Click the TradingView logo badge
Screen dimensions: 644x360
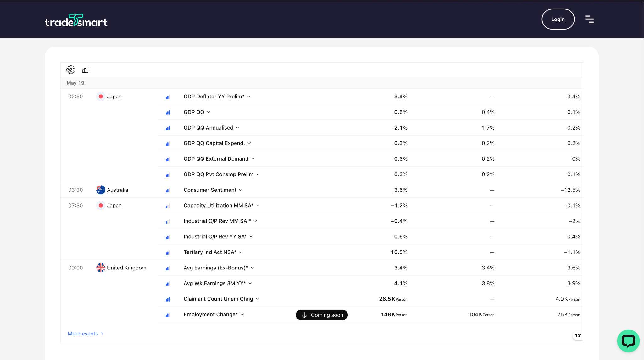(578, 335)
